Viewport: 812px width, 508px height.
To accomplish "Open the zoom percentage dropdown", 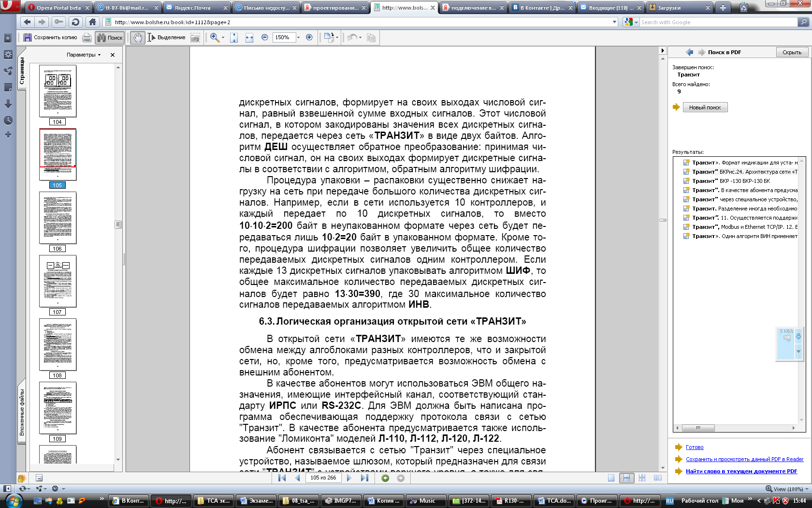I will [298, 37].
